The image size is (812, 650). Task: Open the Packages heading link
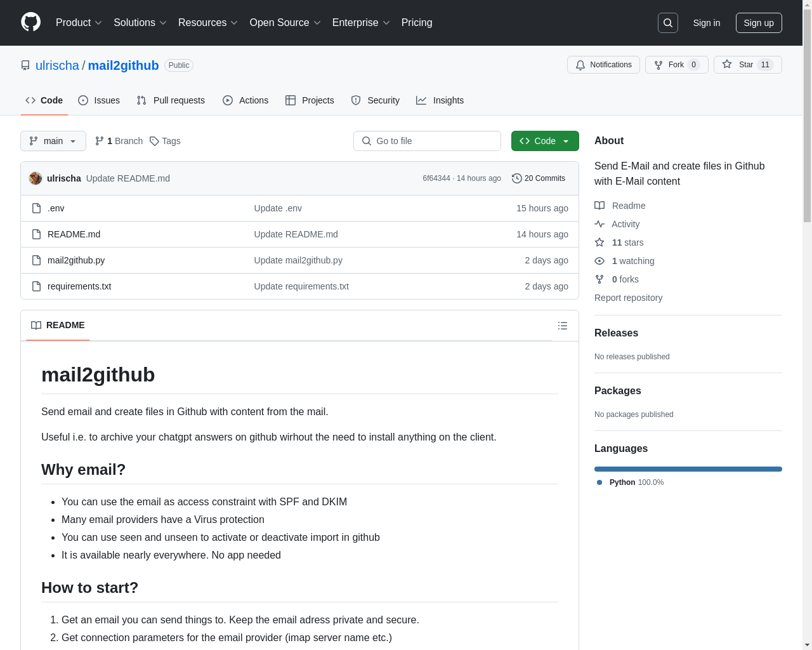(x=617, y=390)
